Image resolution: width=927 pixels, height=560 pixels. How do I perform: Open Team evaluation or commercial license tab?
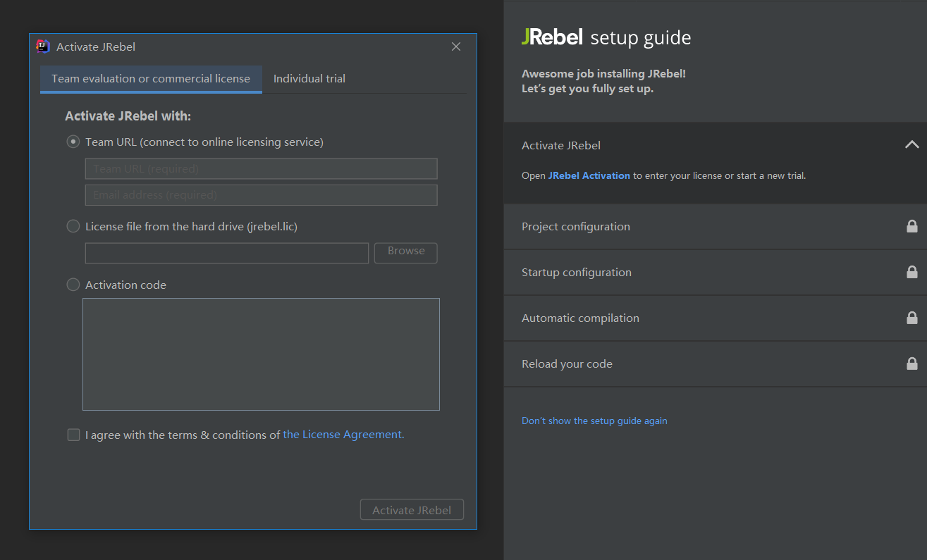point(151,79)
